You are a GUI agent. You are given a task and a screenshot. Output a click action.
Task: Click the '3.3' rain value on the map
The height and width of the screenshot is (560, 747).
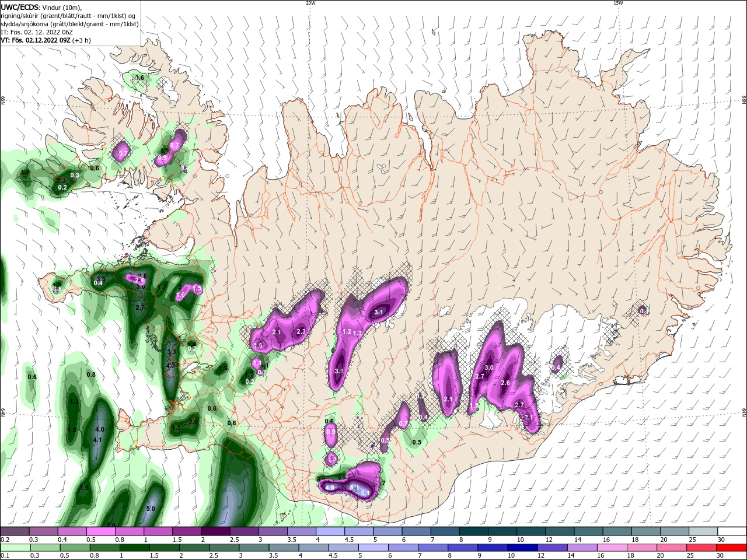click(x=172, y=352)
